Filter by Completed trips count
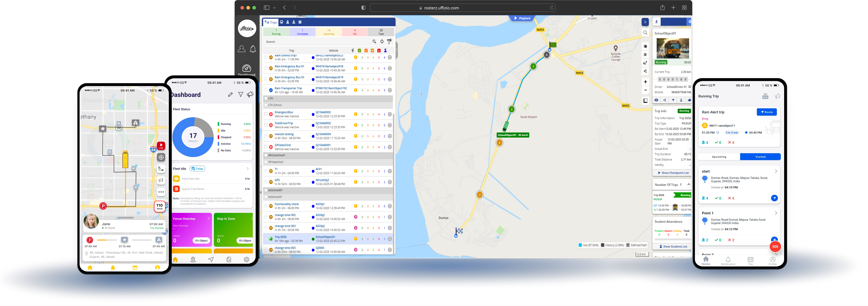The image size is (868, 306). tap(303, 32)
